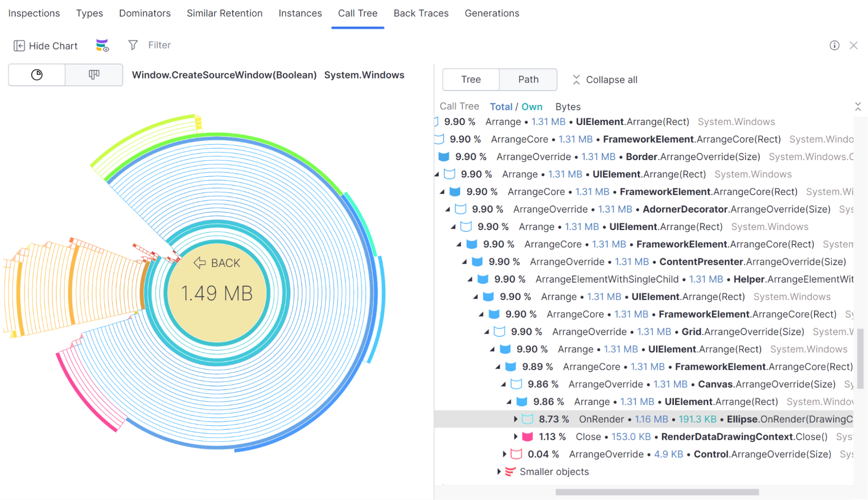The width and height of the screenshot is (868, 500).
Task: Click the horizontal scrollbar under the tree
Action: pos(657,492)
